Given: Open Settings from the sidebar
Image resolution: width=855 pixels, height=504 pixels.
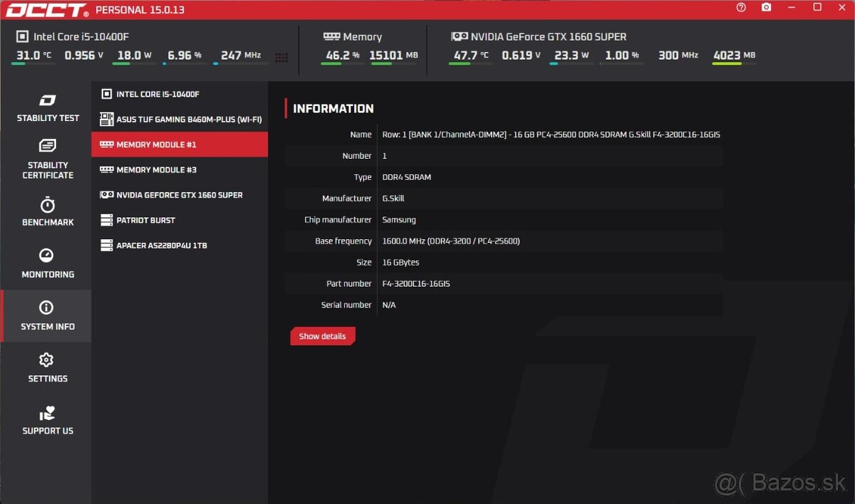Looking at the screenshot, I should (x=48, y=369).
